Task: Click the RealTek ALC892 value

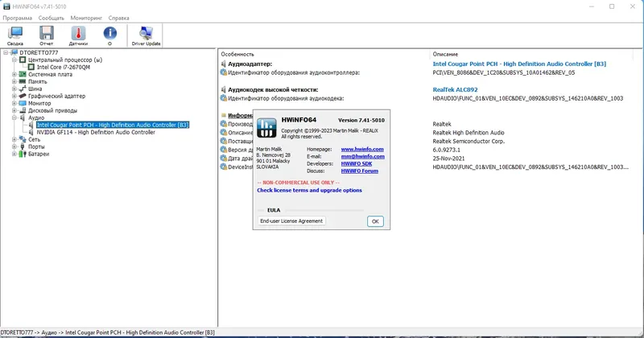Action: tap(455, 89)
